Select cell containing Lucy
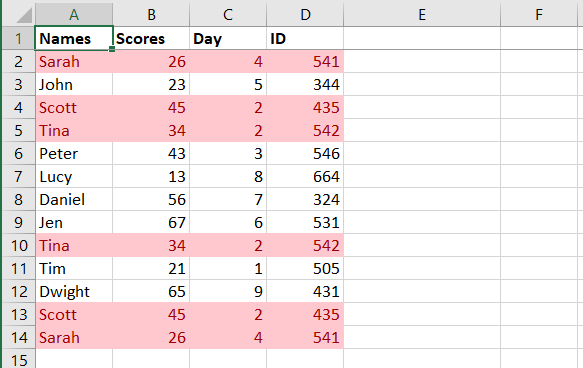 [74, 177]
